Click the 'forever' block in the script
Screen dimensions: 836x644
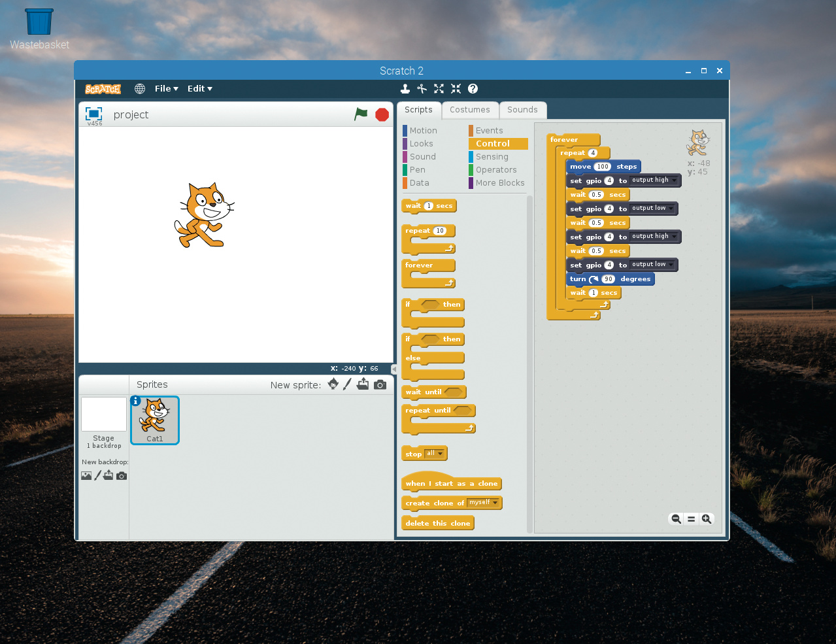tap(565, 139)
